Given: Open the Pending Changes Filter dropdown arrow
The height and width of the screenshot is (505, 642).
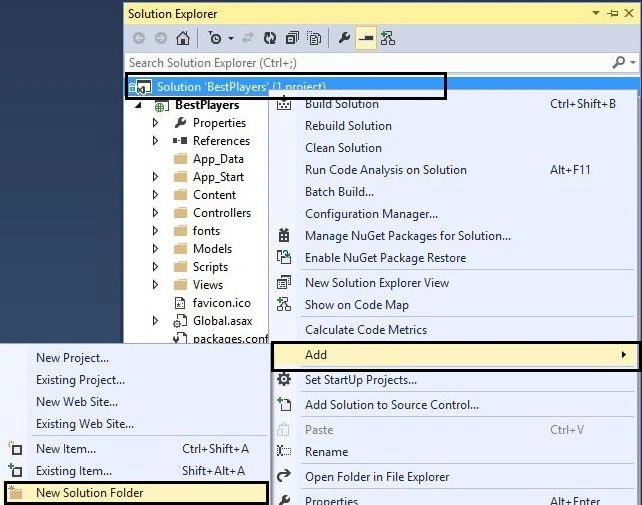Looking at the screenshot, I should [x=231, y=38].
